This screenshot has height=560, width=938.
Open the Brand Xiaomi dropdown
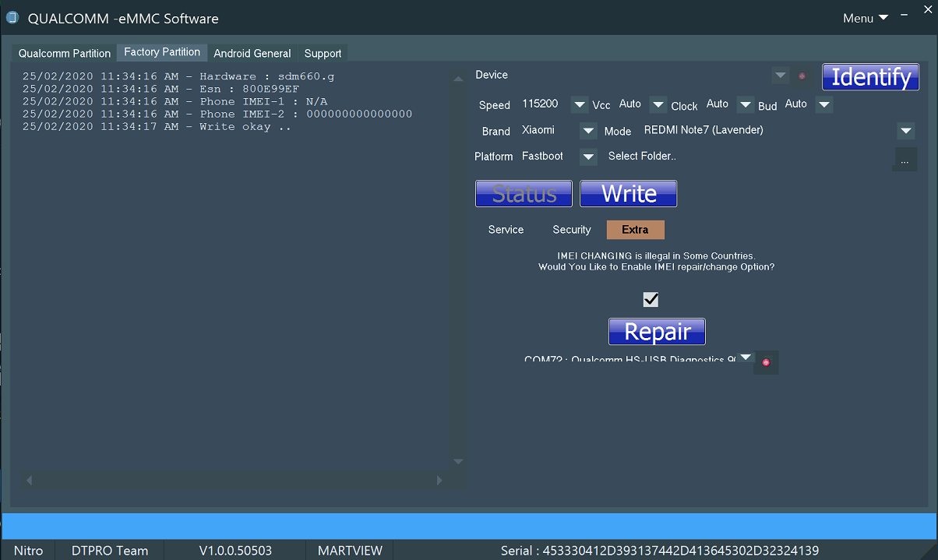pos(588,131)
